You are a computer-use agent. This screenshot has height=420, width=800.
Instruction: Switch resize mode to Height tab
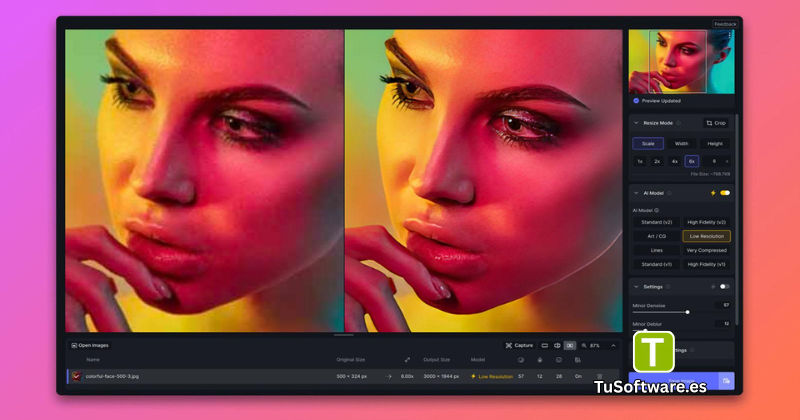click(x=715, y=144)
